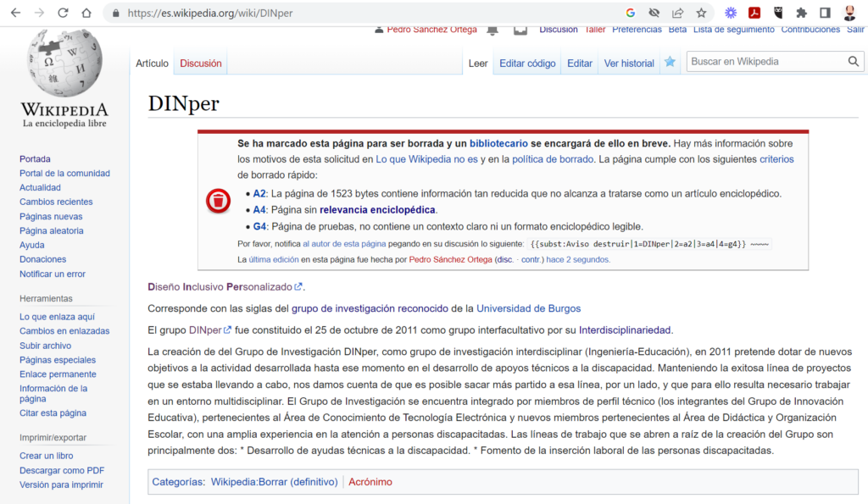Open Versión para imprimir
This screenshot has width=868, height=504.
61,485
